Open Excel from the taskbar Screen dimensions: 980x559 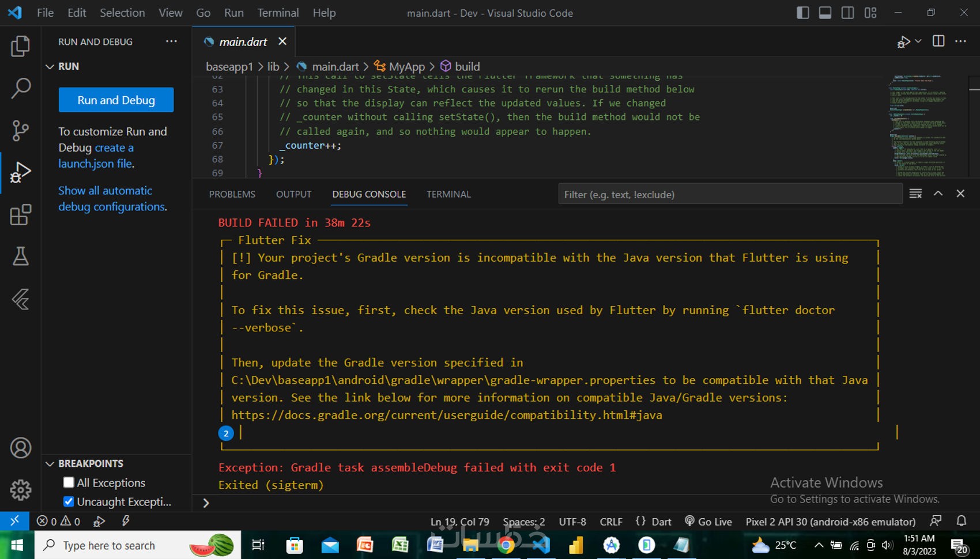coord(399,545)
